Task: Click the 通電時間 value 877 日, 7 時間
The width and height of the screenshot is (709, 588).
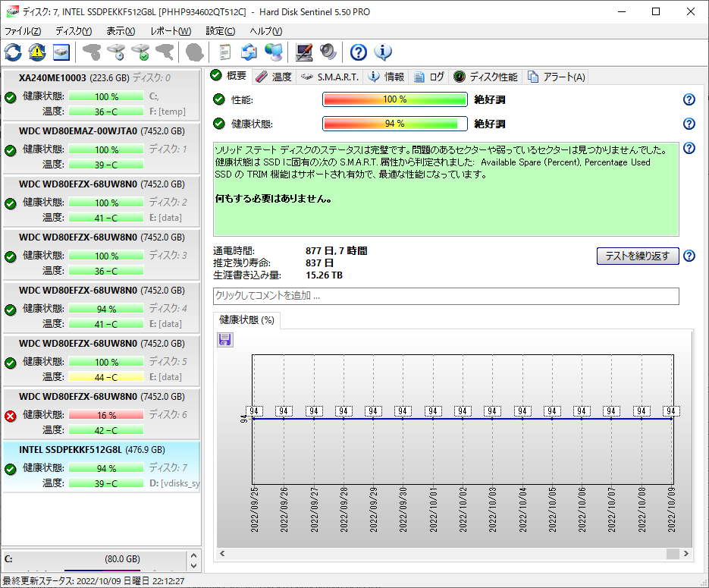Action: (x=337, y=250)
